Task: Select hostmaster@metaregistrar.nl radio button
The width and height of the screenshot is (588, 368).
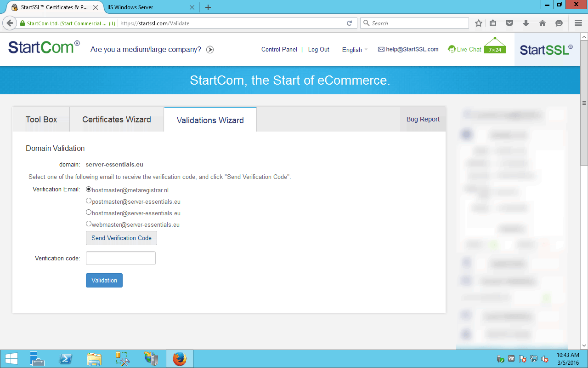Action: click(89, 189)
